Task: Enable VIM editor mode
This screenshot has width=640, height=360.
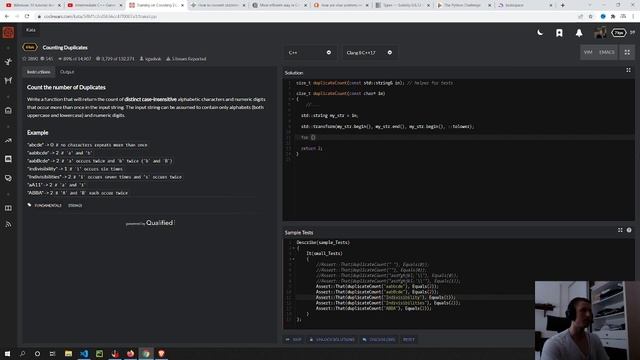Action: tap(588, 52)
